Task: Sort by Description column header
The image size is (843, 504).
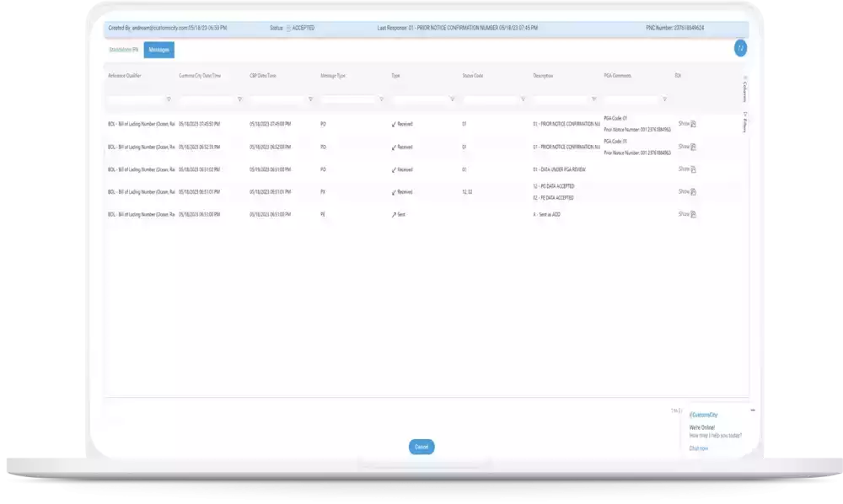Action: (543, 76)
